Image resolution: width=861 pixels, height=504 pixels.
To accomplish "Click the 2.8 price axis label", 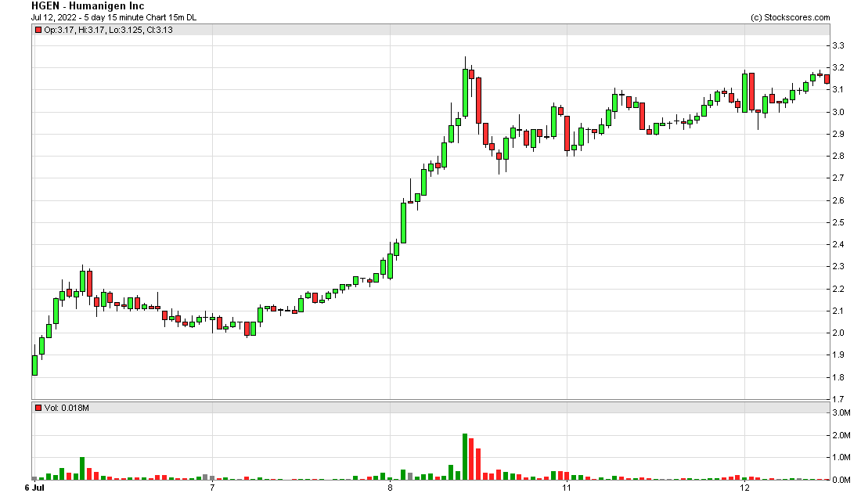I will tap(838, 156).
